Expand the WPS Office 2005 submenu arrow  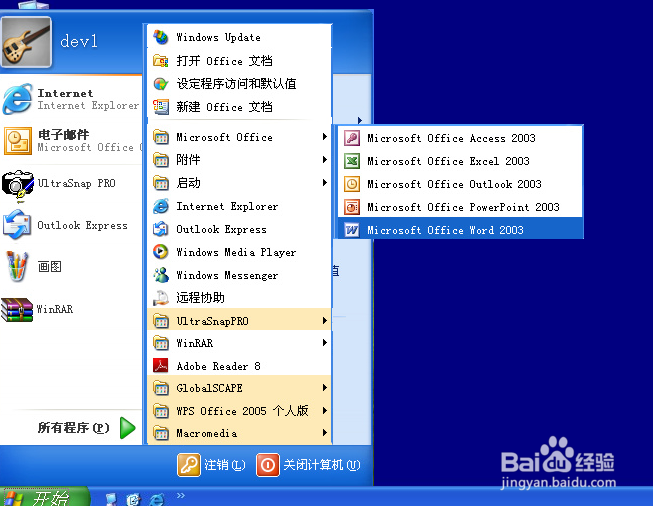[x=324, y=411]
